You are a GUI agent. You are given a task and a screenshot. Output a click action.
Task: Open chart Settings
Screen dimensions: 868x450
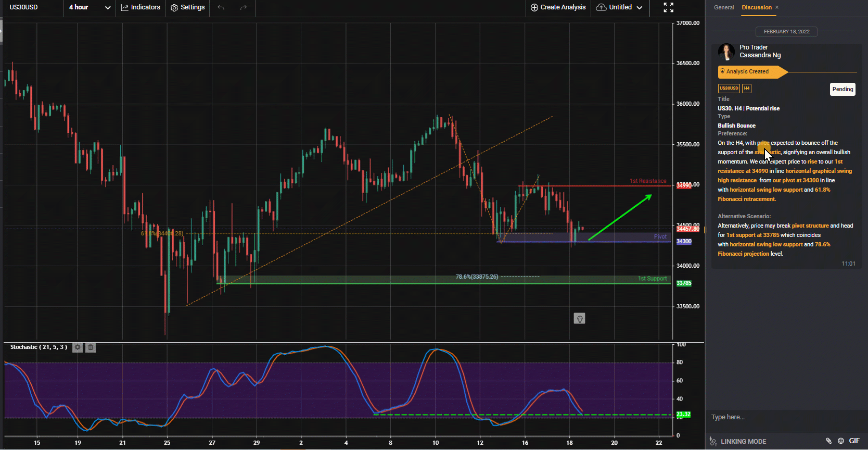point(188,7)
